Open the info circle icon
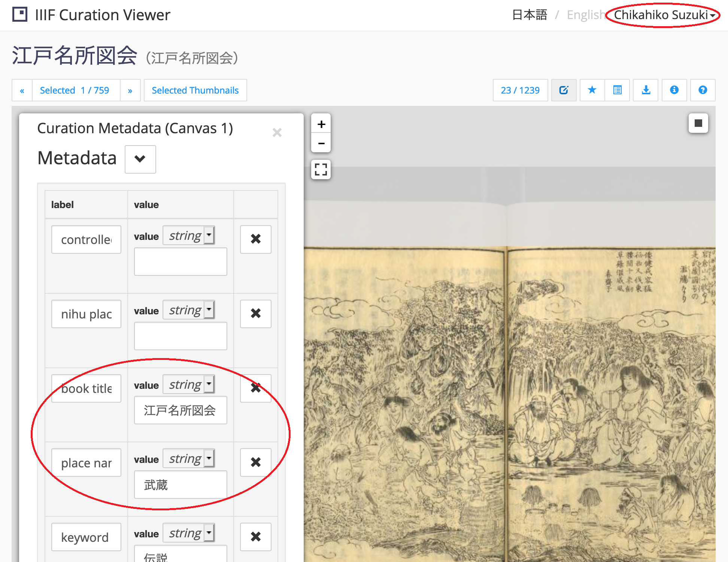This screenshot has height=562, width=728. (674, 90)
